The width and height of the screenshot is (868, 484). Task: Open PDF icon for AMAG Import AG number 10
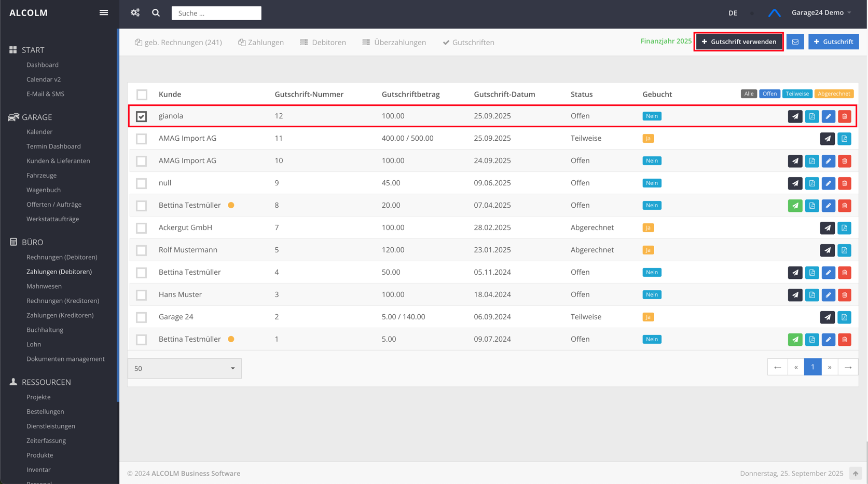point(812,161)
